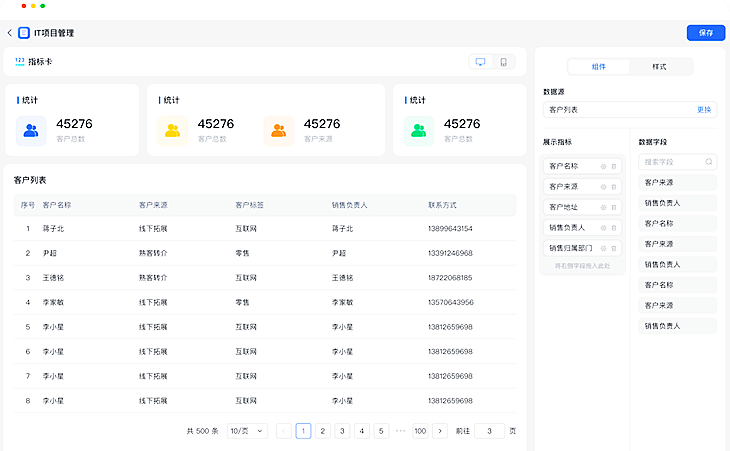
Task: Go to previous page arrow
Action: 284,431
